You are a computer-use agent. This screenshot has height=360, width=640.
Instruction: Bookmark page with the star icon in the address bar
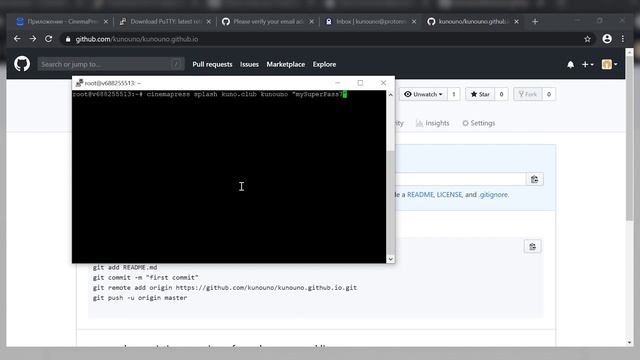587,39
